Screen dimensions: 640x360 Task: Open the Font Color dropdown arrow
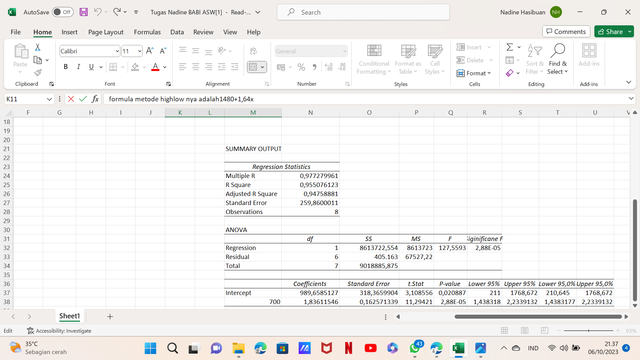pyautogui.click(x=165, y=67)
